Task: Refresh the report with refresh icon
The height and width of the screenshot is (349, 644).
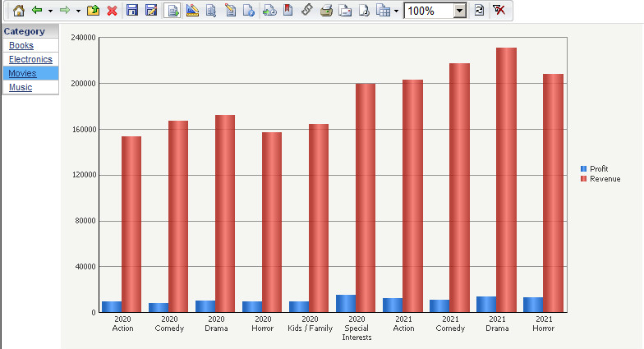Action: point(479,10)
